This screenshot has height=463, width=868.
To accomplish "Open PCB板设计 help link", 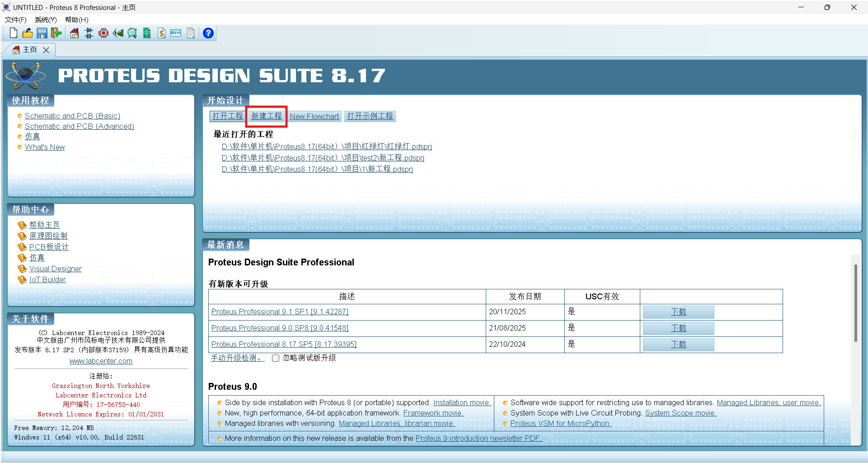I will tap(49, 247).
